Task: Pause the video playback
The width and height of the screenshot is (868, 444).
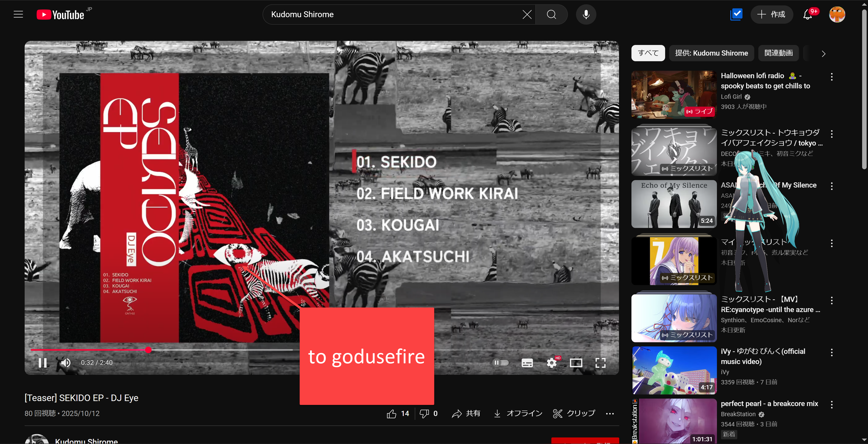Action: click(x=43, y=362)
